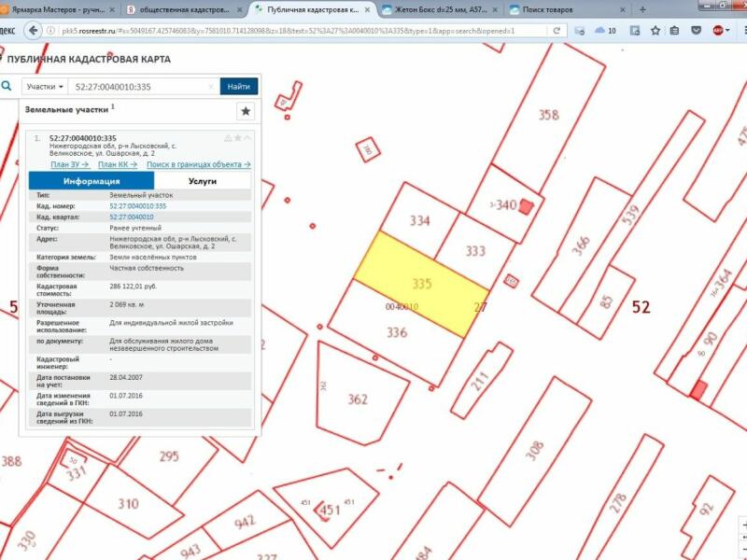Open the bookmarks list icon
747x560 pixels.
tap(674, 31)
